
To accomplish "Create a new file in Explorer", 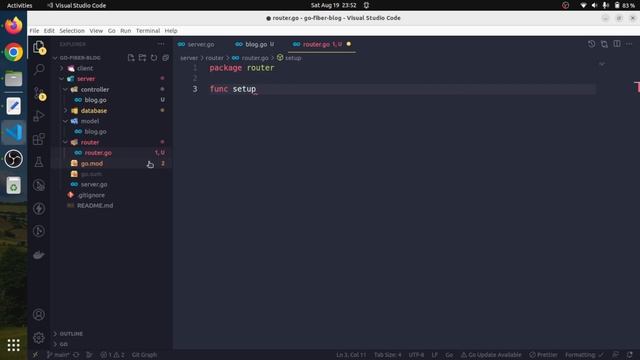I will click(131, 58).
